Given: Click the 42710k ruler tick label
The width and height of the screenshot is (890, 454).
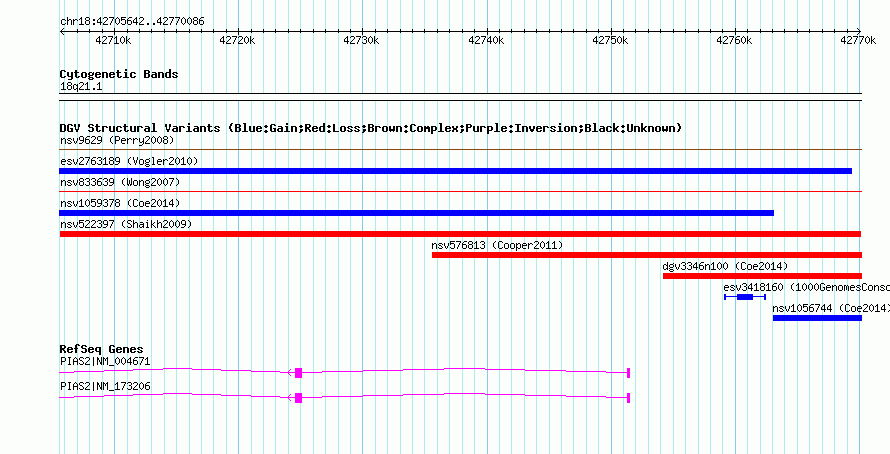Looking at the screenshot, I should (114, 41).
